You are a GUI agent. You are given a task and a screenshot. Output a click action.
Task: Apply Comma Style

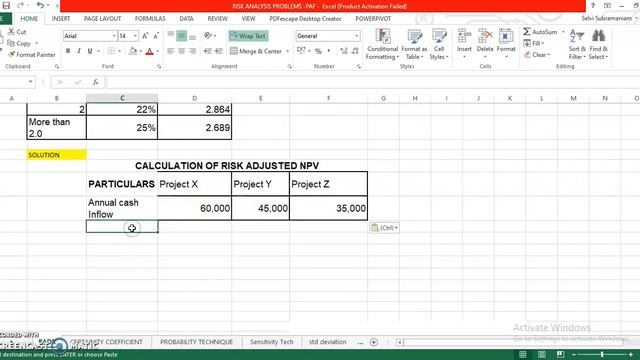(329, 51)
